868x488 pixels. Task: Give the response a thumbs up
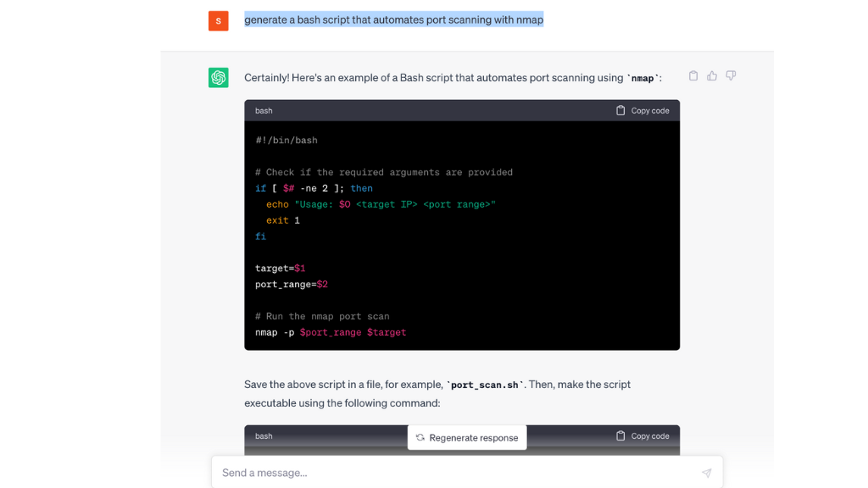point(712,75)
